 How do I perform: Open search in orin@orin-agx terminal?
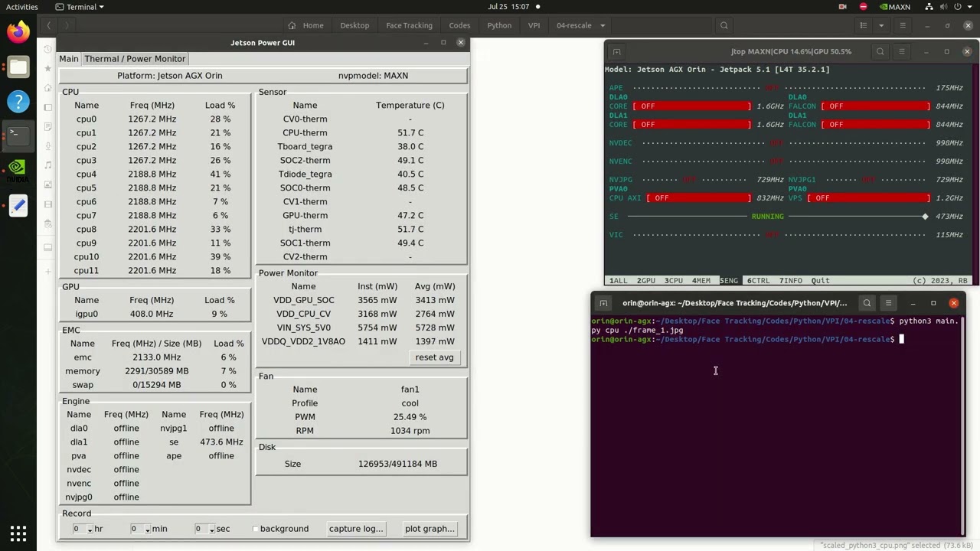(x=867, y=303)
